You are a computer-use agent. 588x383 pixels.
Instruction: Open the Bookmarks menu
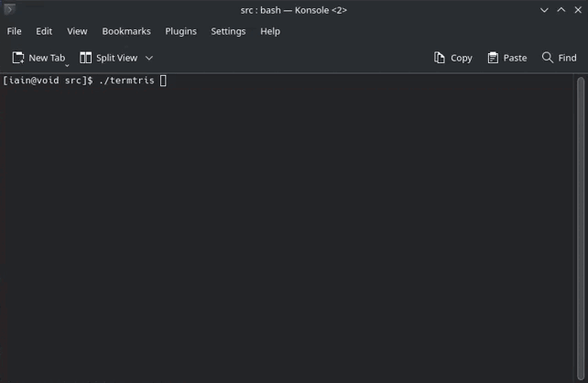pos(126,31)
